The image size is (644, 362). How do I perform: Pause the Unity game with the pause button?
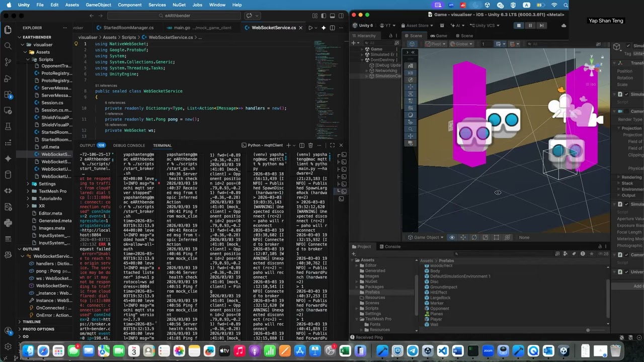coord(530,25)
